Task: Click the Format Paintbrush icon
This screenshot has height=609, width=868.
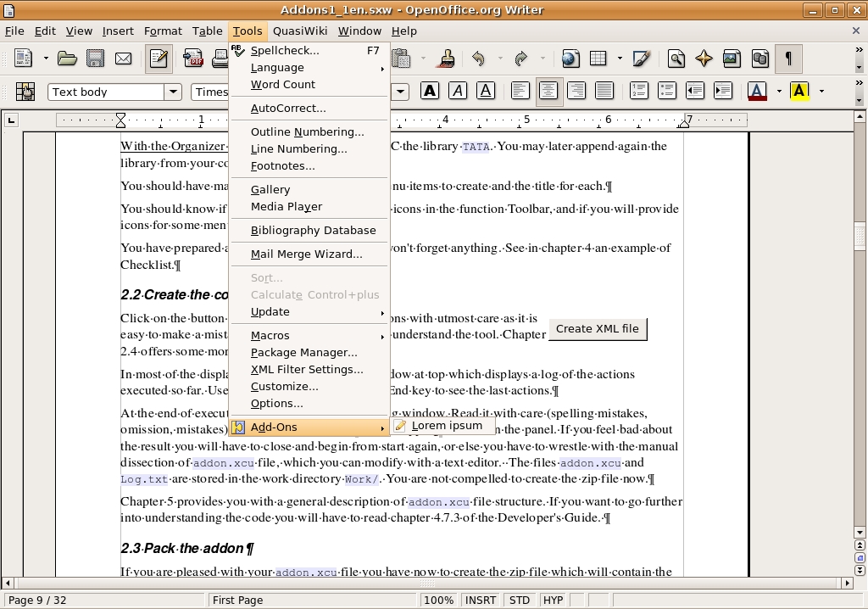Action: point(446,59)
